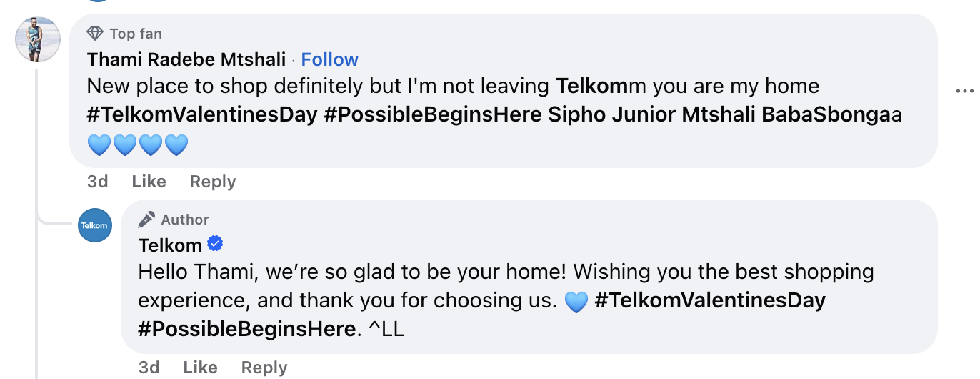The height and width of the screenshot is (379, 980).
Task: Open #TelkomValentinesDay hashtag in Thami's comment
Action: pos(202,114)
